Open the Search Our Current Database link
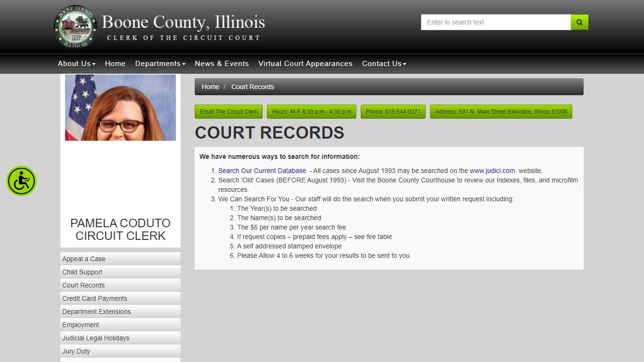The image size is (644, 362). (262, 171)
